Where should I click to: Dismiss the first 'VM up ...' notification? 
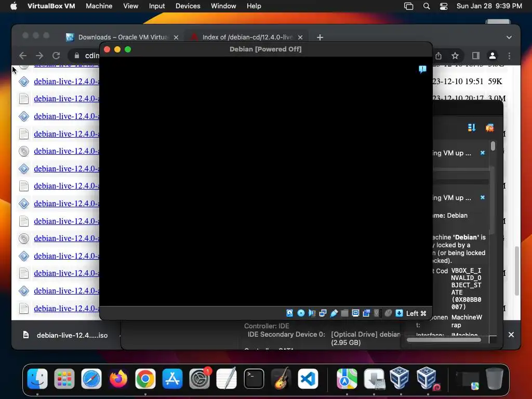pos(483,153)
